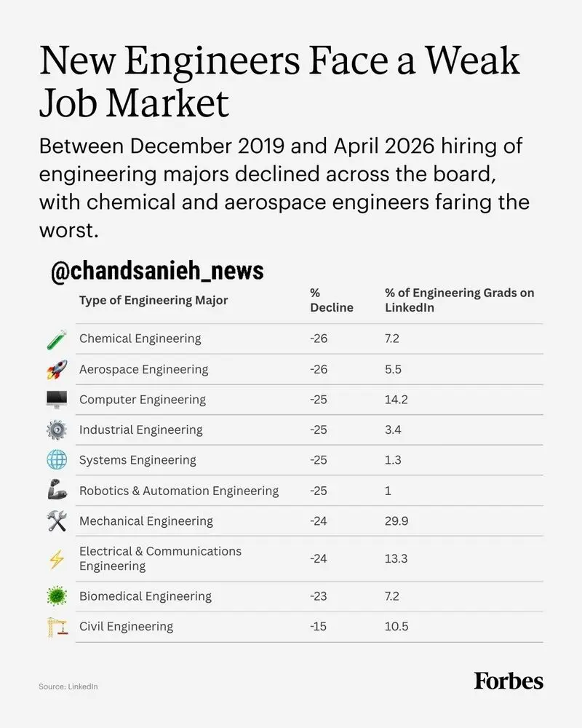
Task: Click the -15 decline value for Civil
Action: tap(318, 626)
